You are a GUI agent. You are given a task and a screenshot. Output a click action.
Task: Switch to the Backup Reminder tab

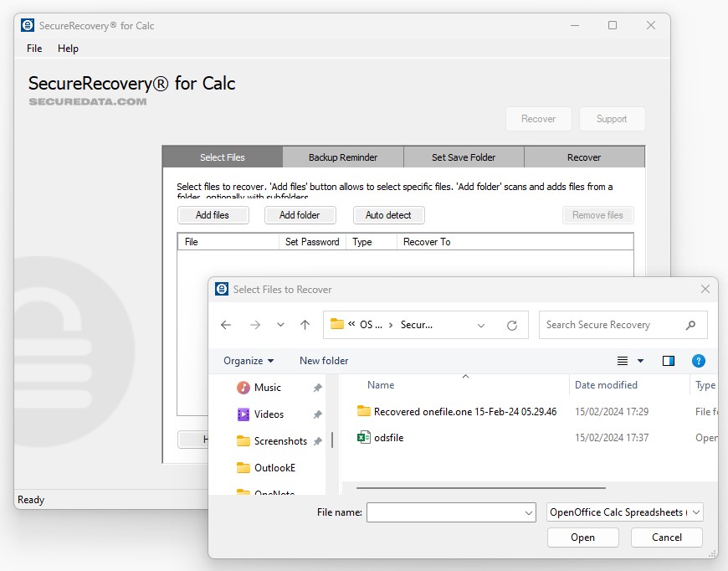tap(343, 157)
